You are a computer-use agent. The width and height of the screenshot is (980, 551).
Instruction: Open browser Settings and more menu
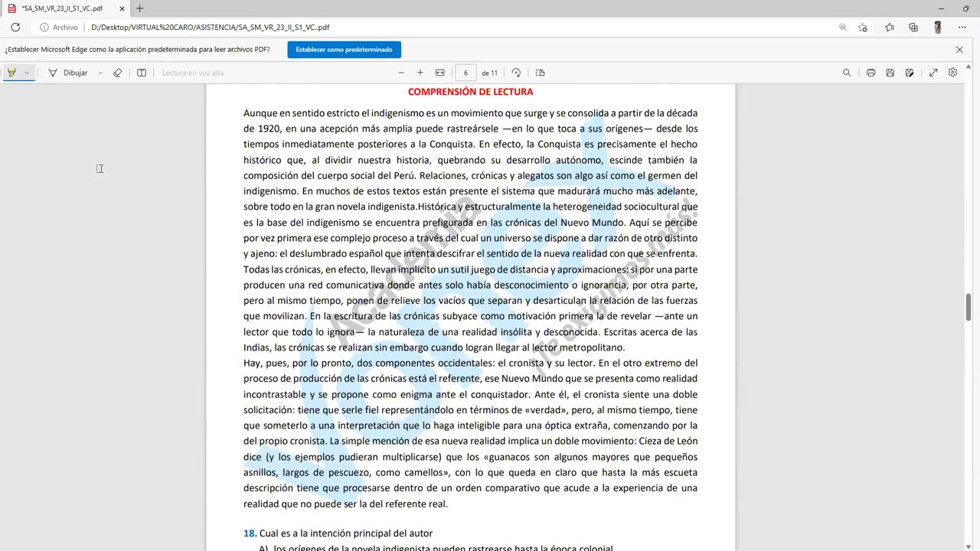tap(962, 27)
